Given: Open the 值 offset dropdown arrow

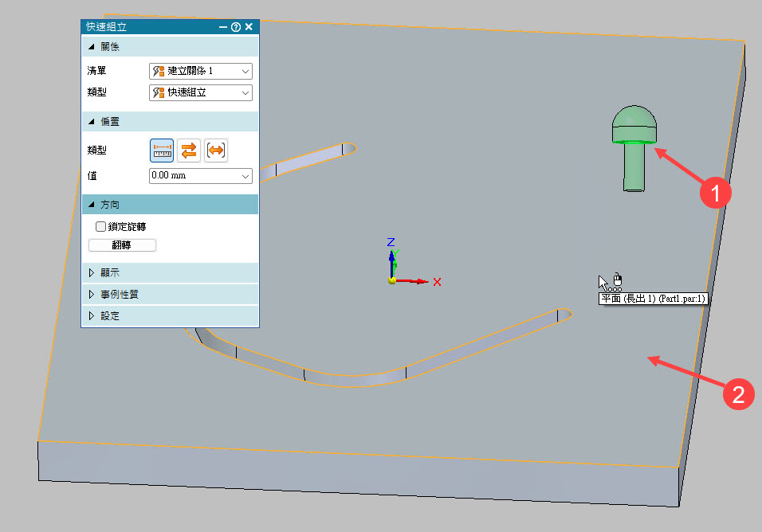Looking at the screenshot, I should [245, 175].
